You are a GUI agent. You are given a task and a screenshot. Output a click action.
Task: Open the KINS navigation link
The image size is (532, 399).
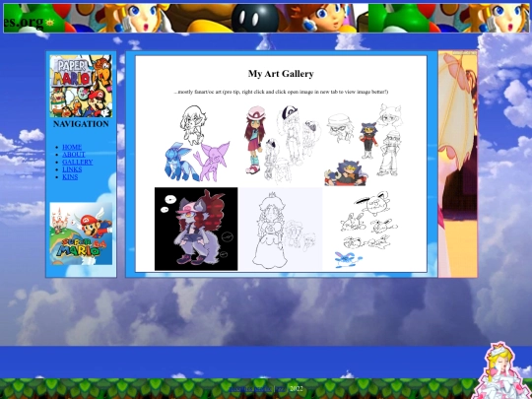[70, 176]
